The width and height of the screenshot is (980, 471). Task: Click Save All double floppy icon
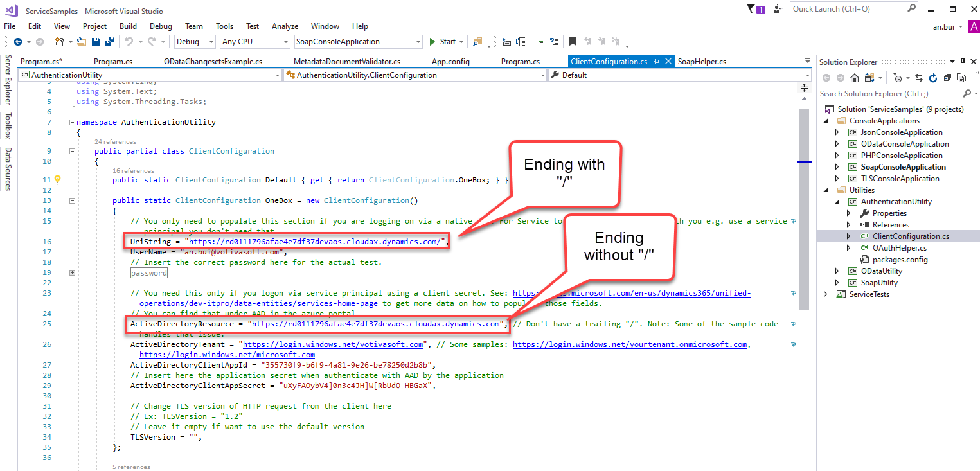pos(109,42)
